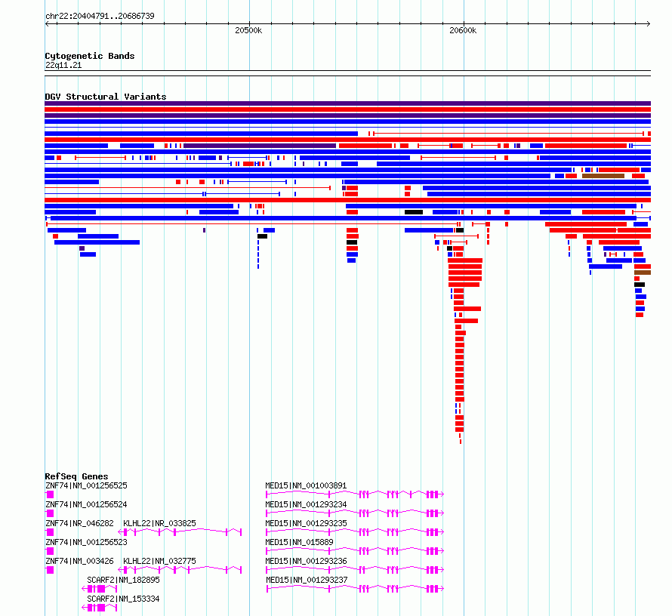
Task: Click the 20600k ruler label
Action: pos(463,30)
